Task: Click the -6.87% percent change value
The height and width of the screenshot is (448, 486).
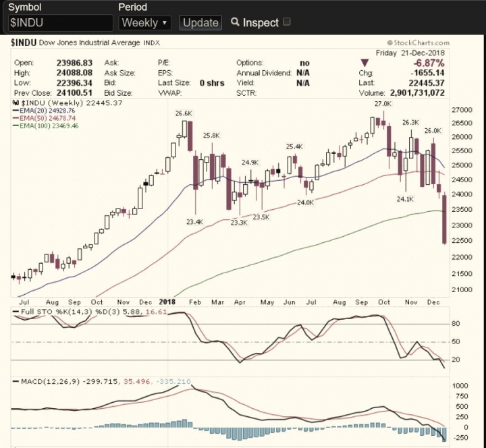Action: coord(429,63)
